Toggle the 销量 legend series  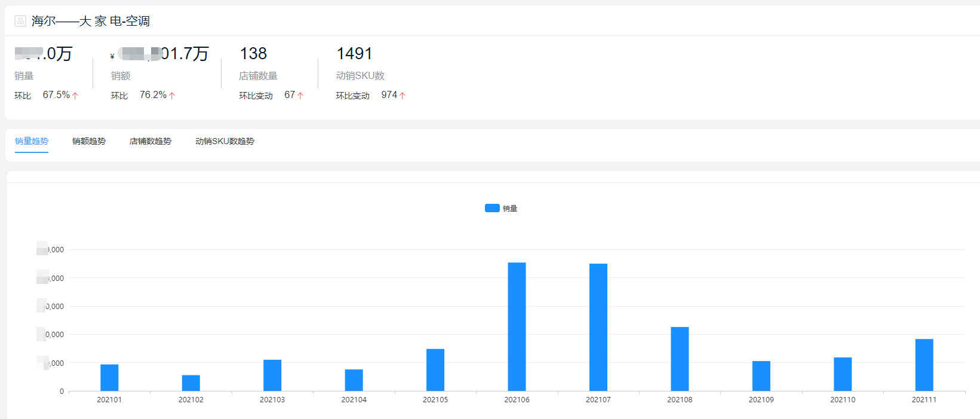(501, 208)
